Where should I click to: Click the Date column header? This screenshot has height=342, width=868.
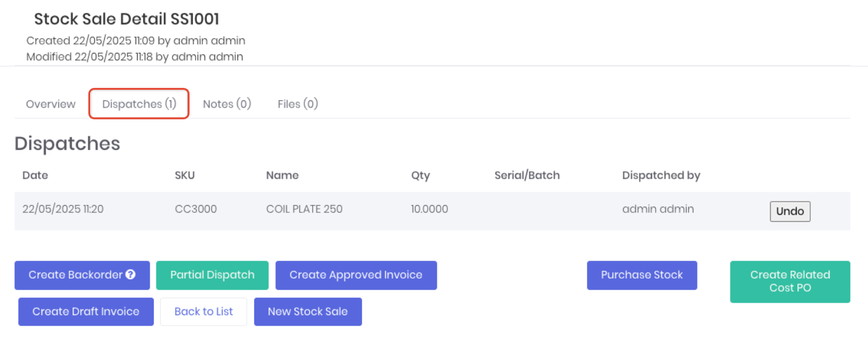click(x=35, y=175)
